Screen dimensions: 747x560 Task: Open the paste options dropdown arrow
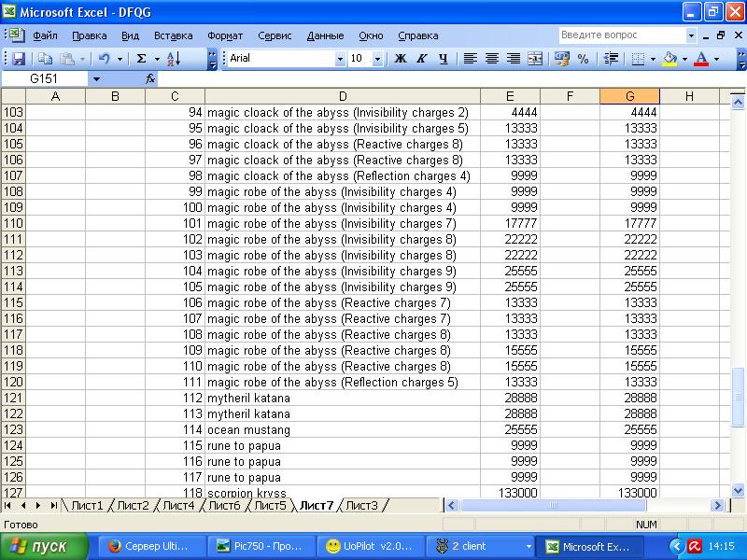(82, 59)
